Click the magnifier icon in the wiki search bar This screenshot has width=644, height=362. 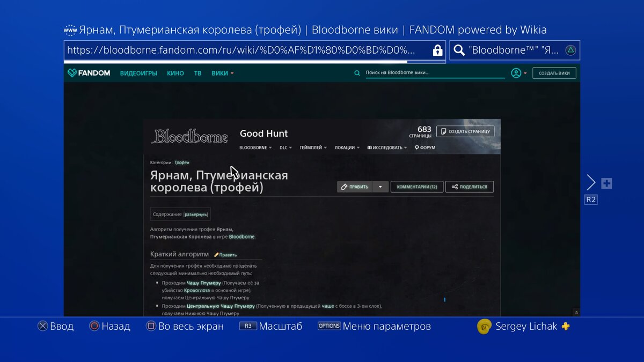(357, 72)
